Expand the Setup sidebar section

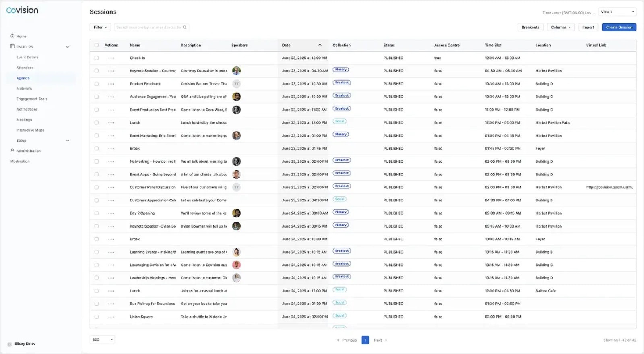point(68,141)
